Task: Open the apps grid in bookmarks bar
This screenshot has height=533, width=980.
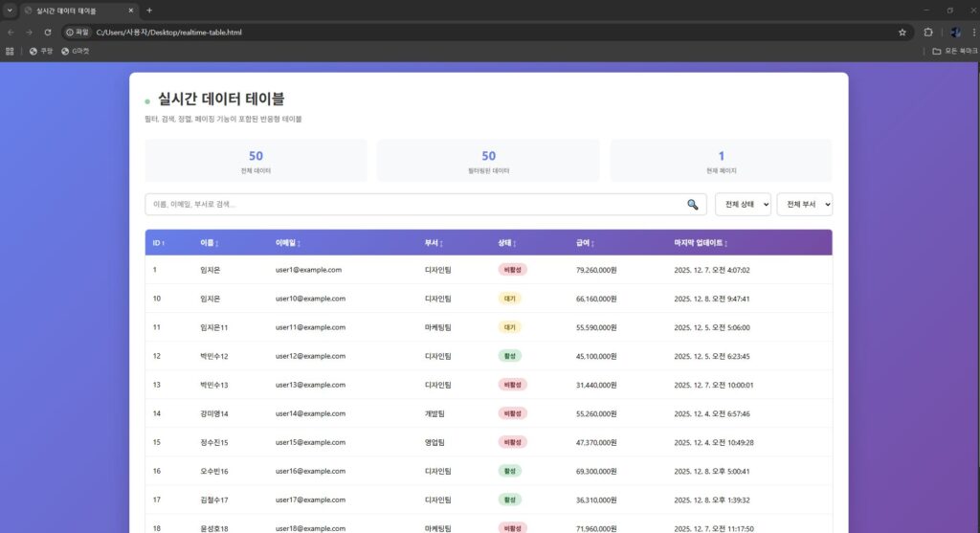Action: [10, 52]
